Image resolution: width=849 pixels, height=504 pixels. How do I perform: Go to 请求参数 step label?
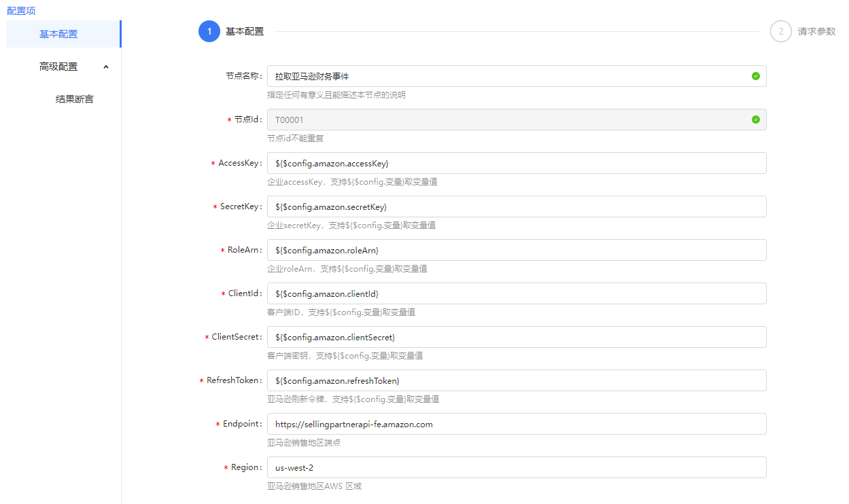816,31
